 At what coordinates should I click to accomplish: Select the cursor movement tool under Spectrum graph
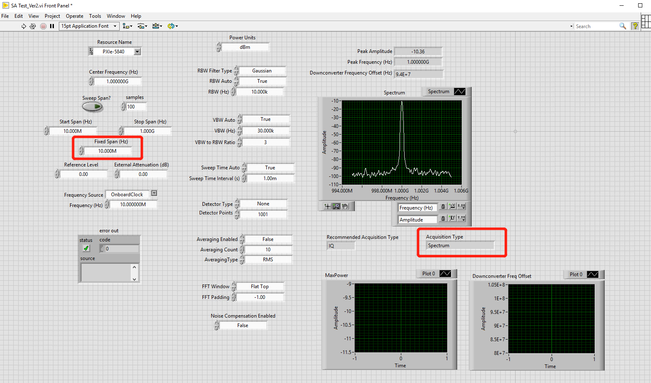[327, 206]
